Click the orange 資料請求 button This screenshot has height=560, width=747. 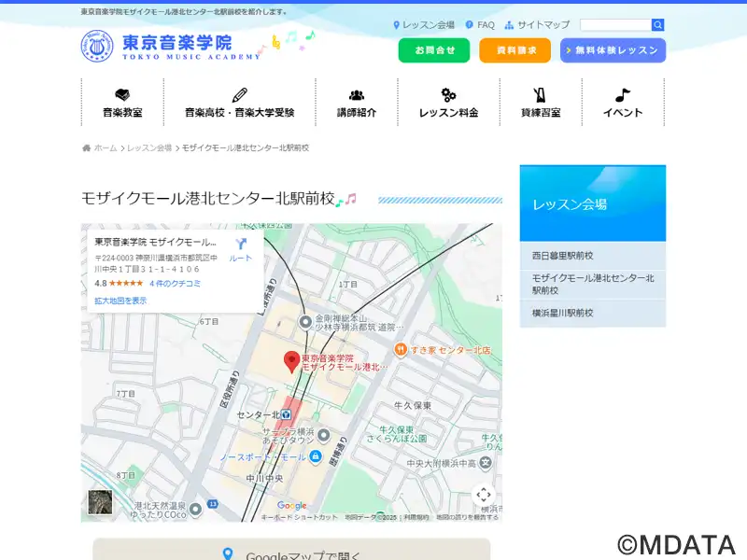pos(514,50)
